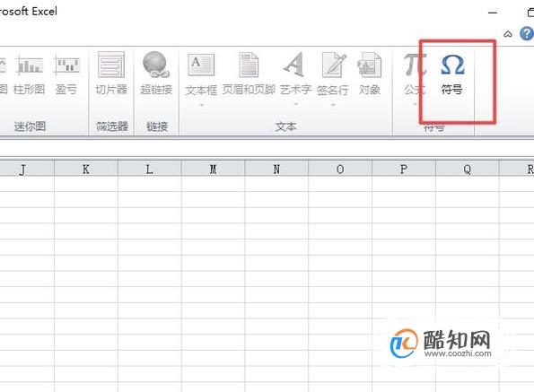Select column M header

(213, 169)
